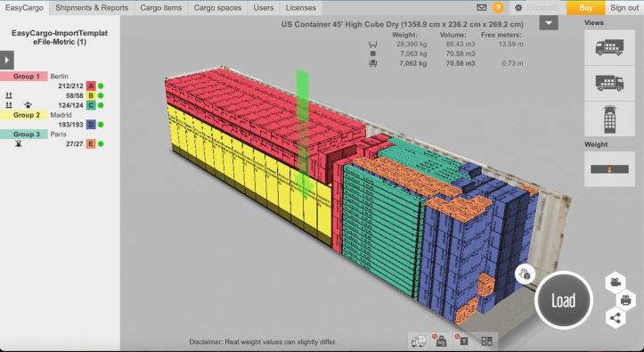644x352 pixels.
Task: Switch to the EasyCargo tab
Action: point(24,8)
